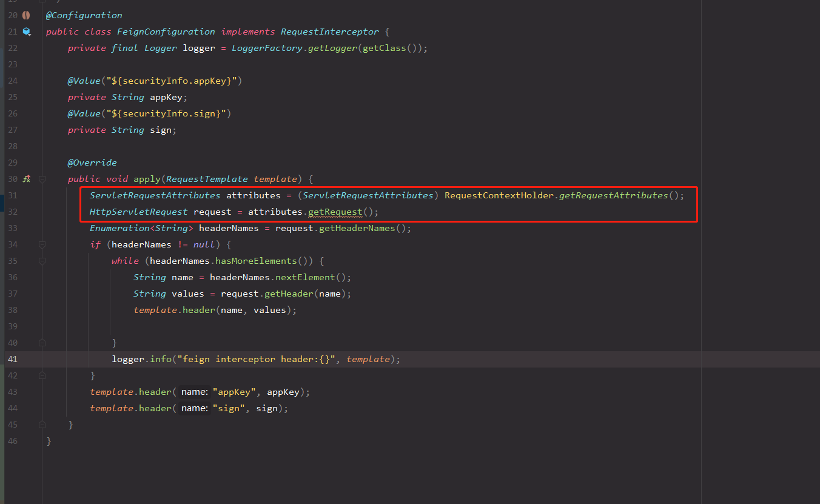Click the implements-method gutter icon on line 30
The image size is (820, 504).
point(26,179)
